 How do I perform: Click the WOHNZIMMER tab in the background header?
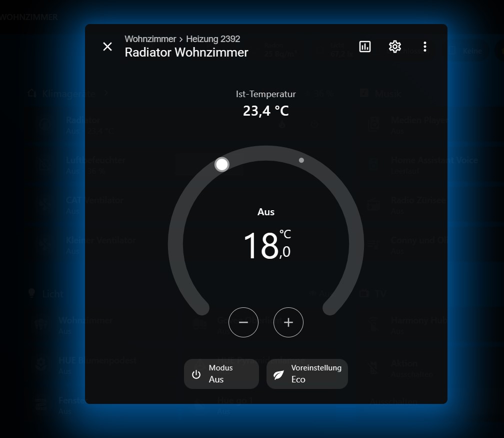point(29,17)
